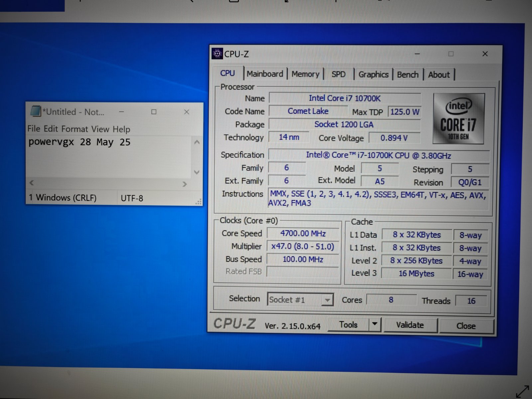Viewport: 532px width, 399px height.
Task: Click the Technology value '14 nm'
Action: pos(289,137)
